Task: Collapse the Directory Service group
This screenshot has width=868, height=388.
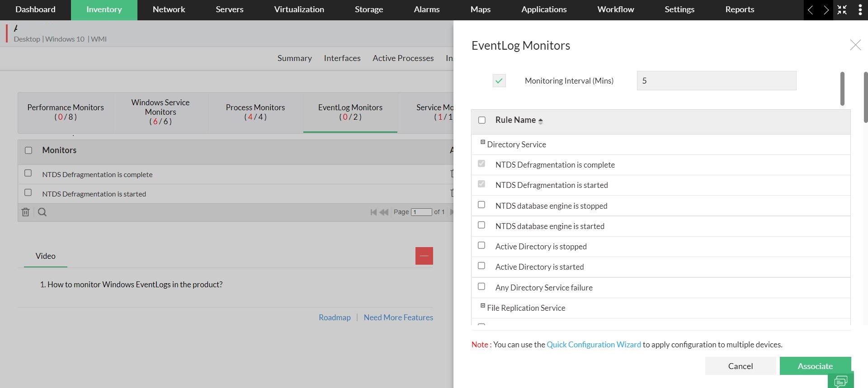Action: click(483, 142)
